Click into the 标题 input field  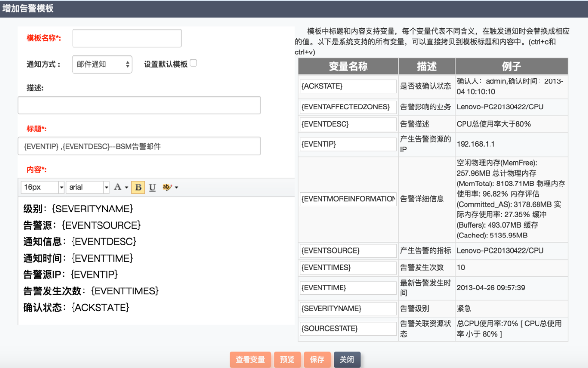[x=139, y=146]
